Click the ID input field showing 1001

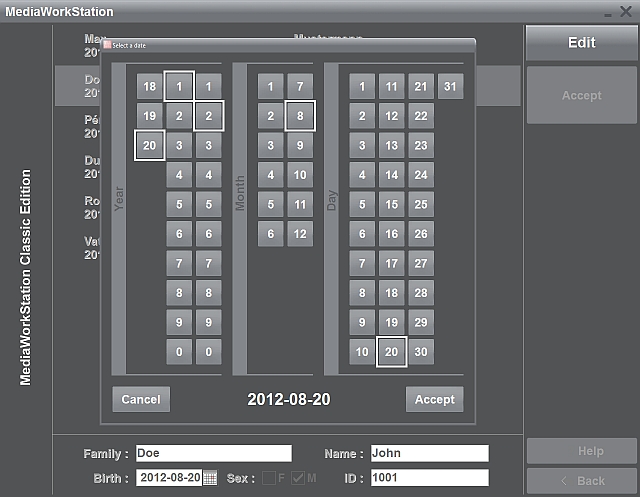pyautogui.click(x=430, y=478)
